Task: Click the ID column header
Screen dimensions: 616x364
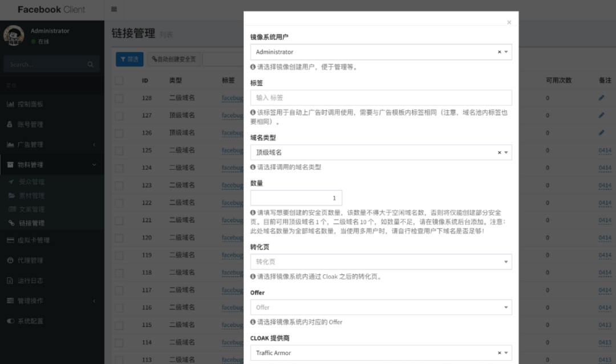Action: [145, 80]
